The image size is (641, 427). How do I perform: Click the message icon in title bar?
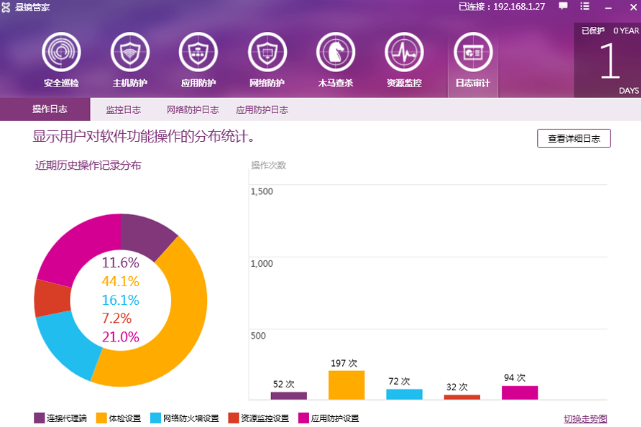(x=563, y=6)
